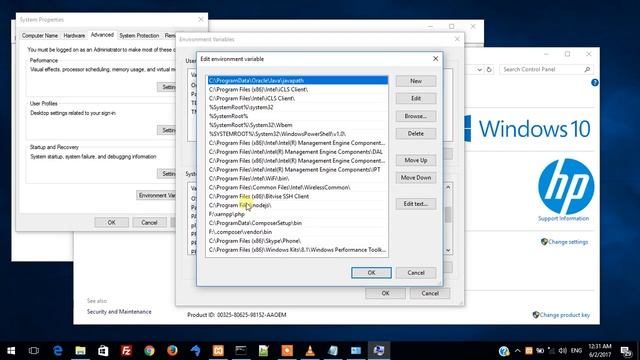Viewport: 640px width, 360px height.
Task: Click the Edit text... button
Action: coord(416,204)
